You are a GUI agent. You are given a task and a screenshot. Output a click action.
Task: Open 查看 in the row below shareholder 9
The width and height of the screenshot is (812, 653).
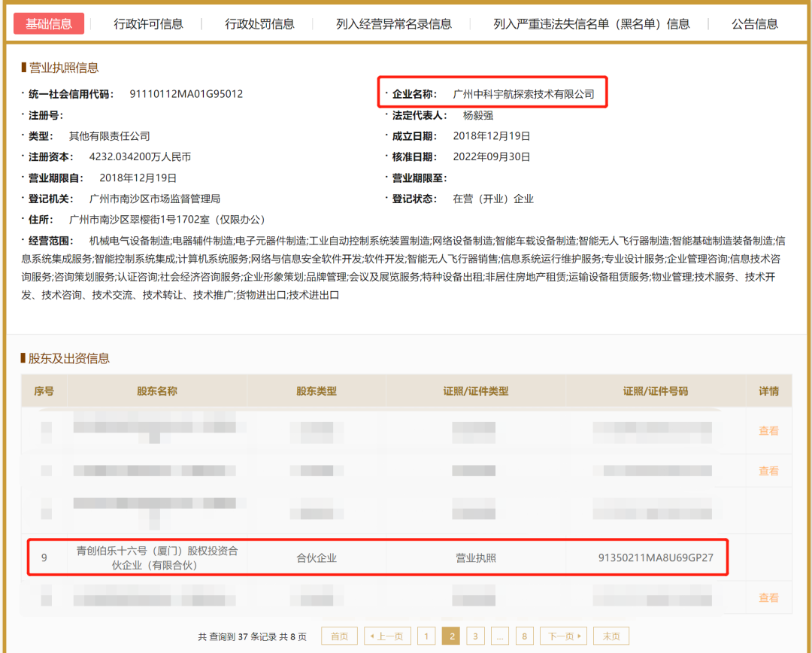point(768,597)
